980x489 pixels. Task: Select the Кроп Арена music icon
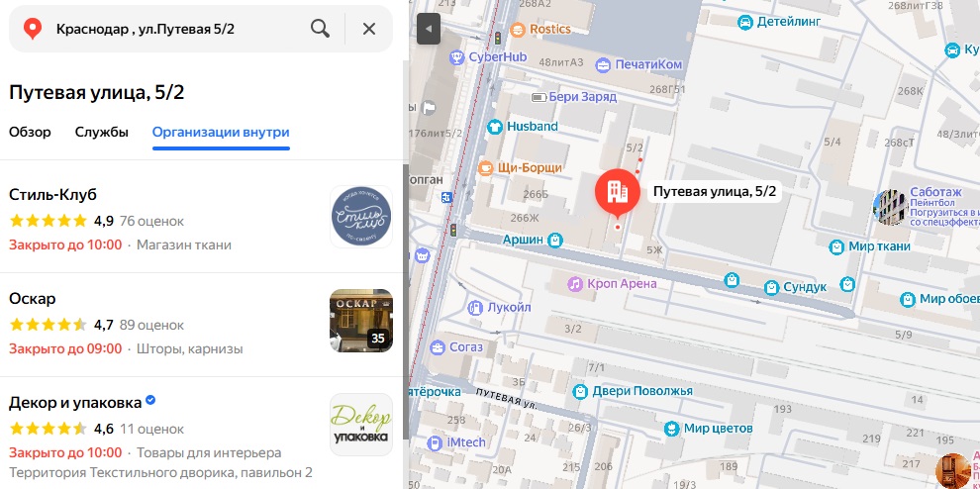pyautogui.click(x=573, y=284)
